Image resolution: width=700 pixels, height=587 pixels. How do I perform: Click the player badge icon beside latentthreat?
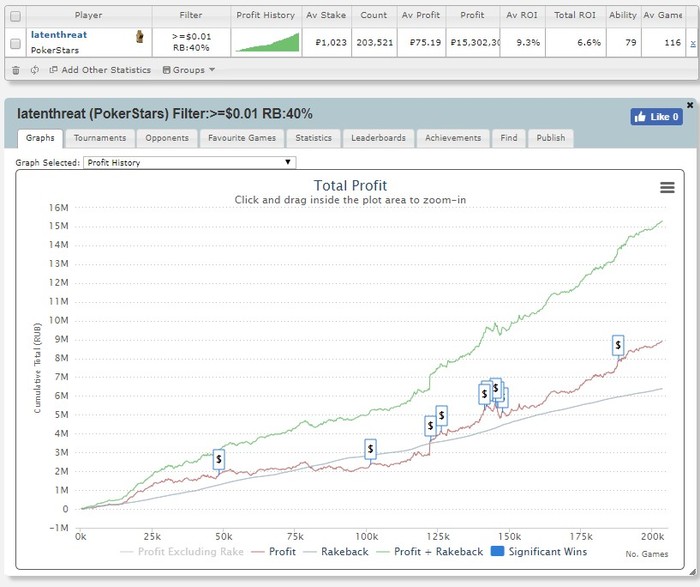tap(140, 37)
